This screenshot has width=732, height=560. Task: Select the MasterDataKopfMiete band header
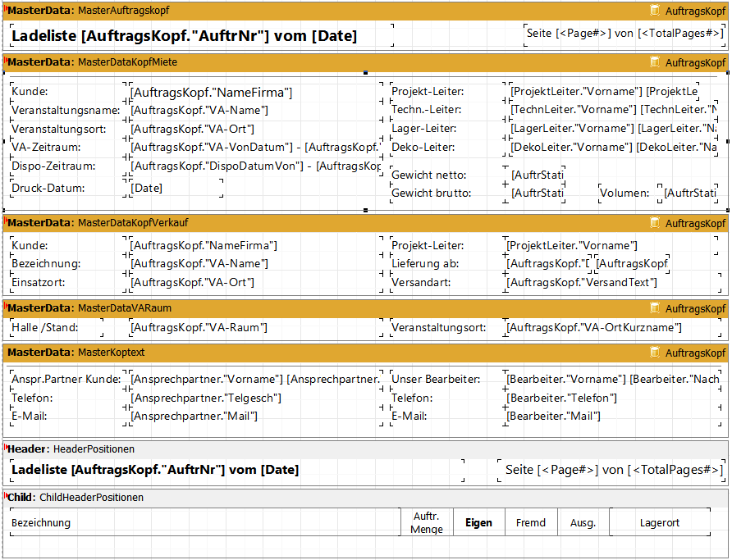(365, 62)
